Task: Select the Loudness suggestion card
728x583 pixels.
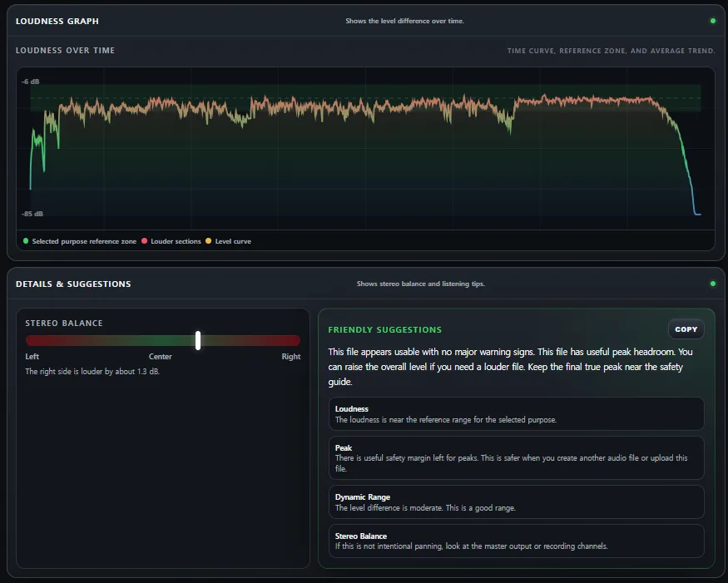Action: pos(517,413)
